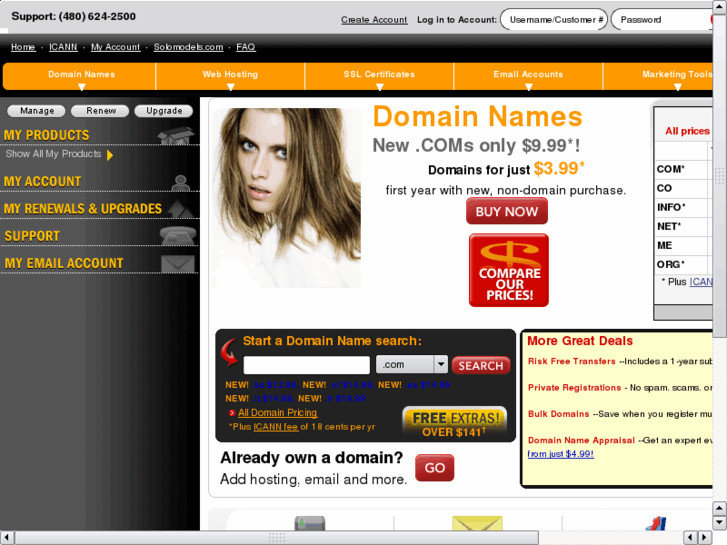This screenshot has height=545, width=727.
Task: Open the SSL Certificates tab
Action: (379, 76)
